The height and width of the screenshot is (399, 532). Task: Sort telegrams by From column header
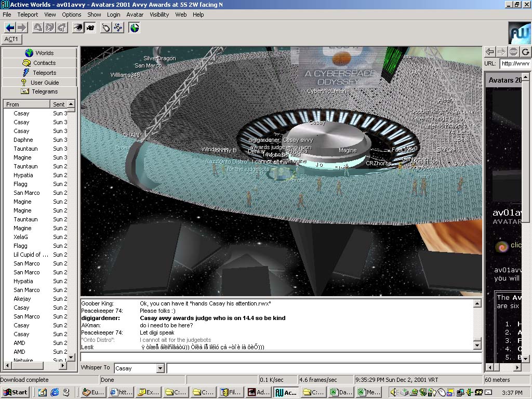pos(27,104)
